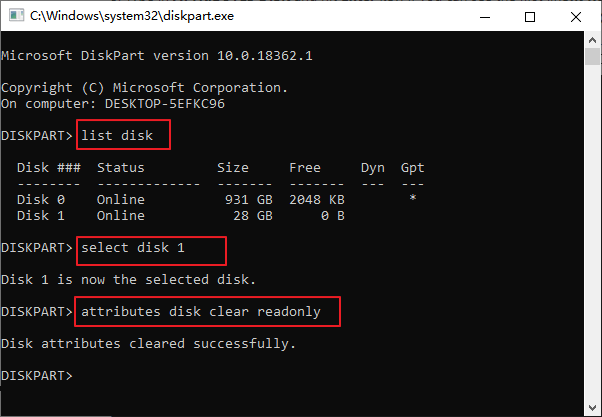
Task: Click the scrollbar up arrow
Action: 592,42
